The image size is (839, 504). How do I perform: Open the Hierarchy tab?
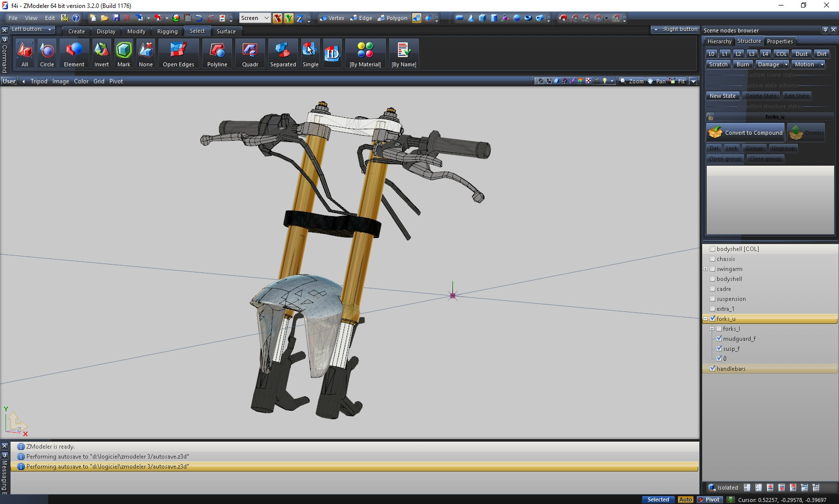[x=719, y=41]
